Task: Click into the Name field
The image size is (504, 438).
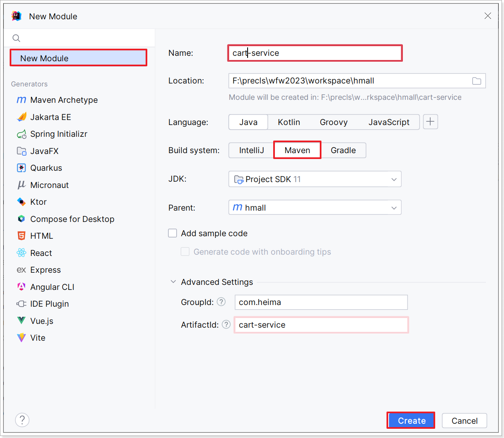Action: (315, 53)
